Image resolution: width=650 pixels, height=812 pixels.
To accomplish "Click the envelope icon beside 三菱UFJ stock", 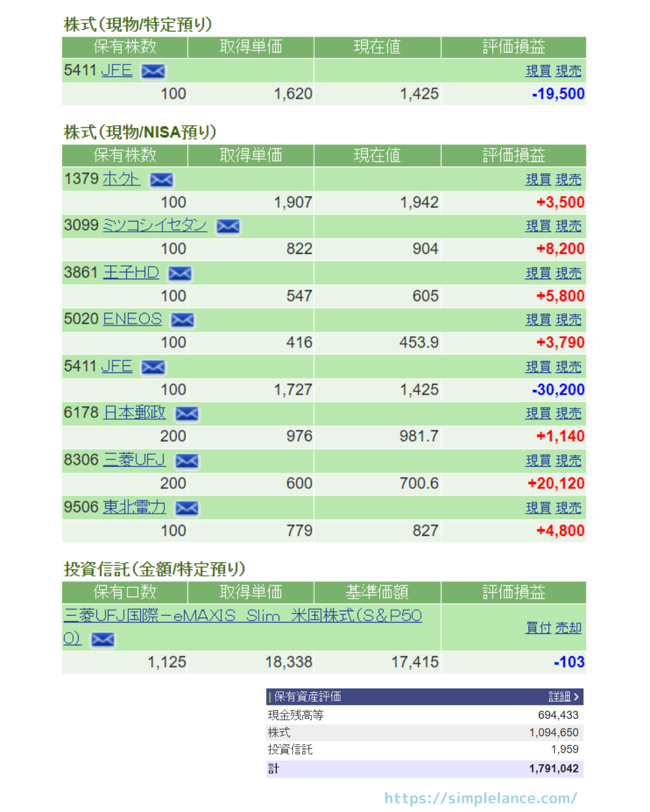I will pos(187,461).
